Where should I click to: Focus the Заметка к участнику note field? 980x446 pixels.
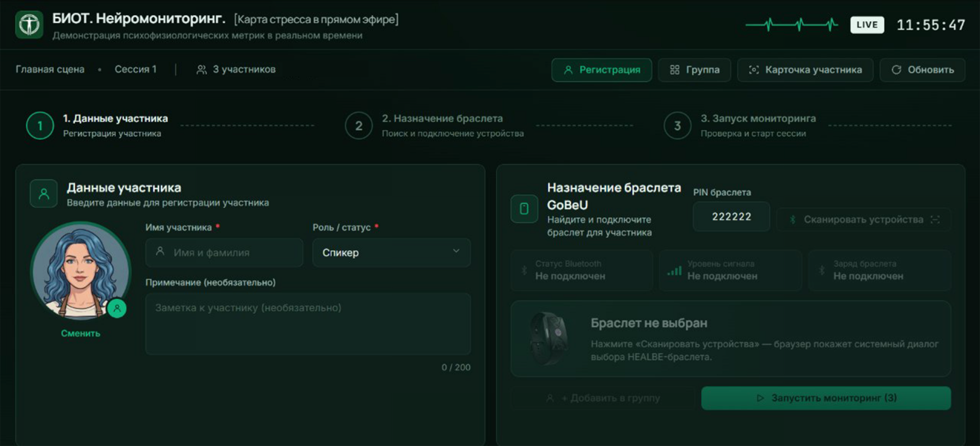click(x=308, y=324)
